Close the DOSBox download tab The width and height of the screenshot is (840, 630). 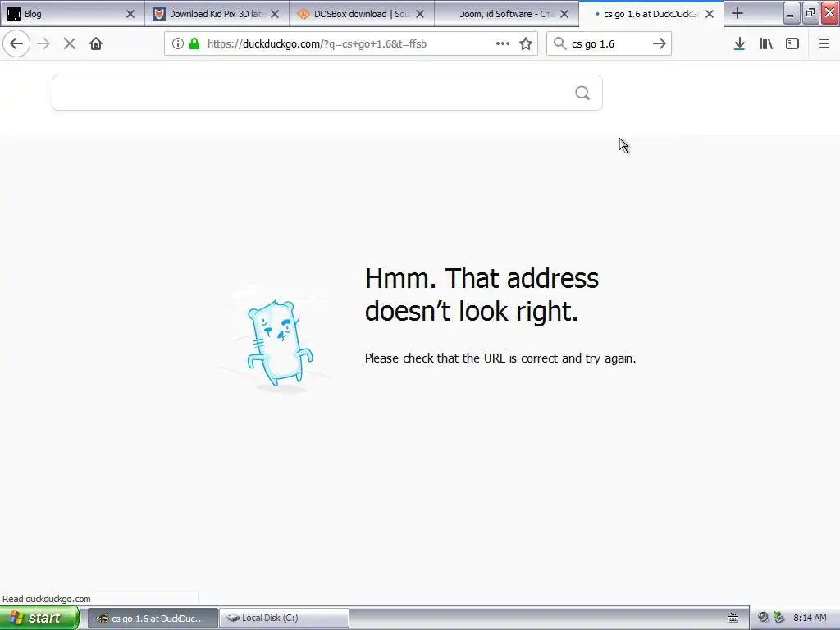(420, 15)
